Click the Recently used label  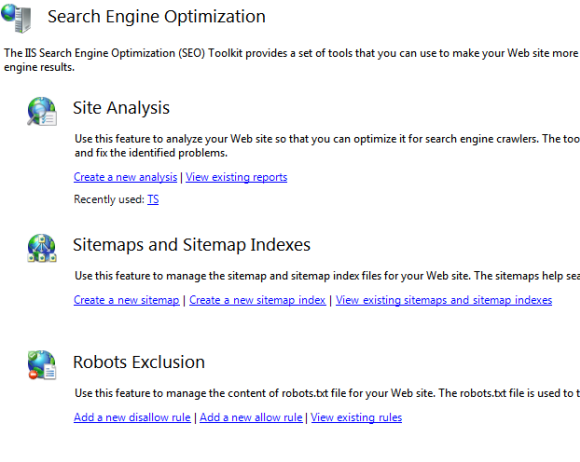click(109, 199)
